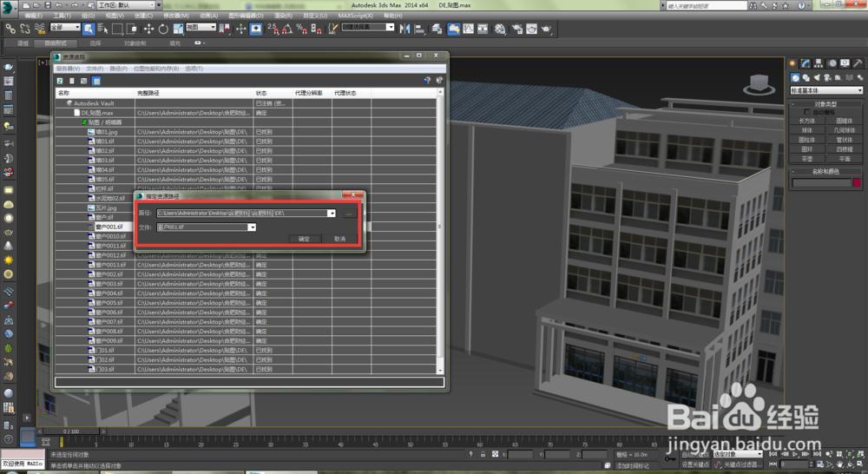Select Cameras category in Create panel
Screen dimensions: 868x474
click(827, 78)
